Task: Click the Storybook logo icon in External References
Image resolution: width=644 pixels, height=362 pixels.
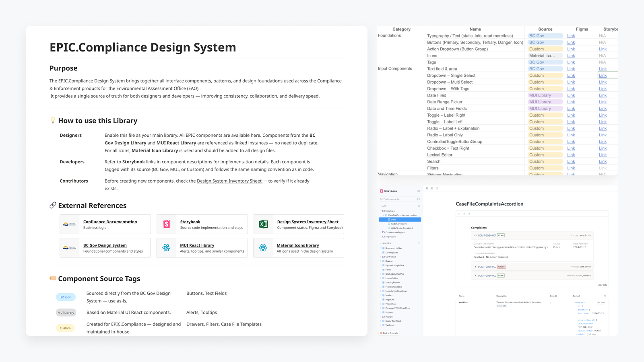Action: pyautogui.click(x=167, y=224)
